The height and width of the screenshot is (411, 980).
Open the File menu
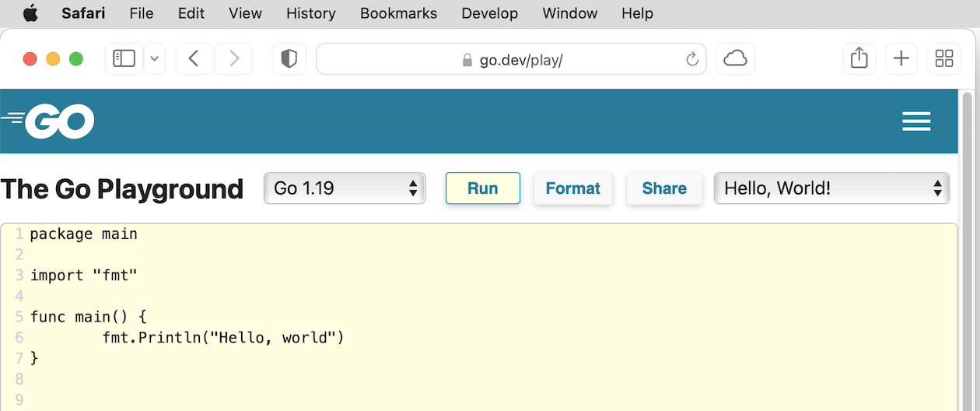click(142, 13)
